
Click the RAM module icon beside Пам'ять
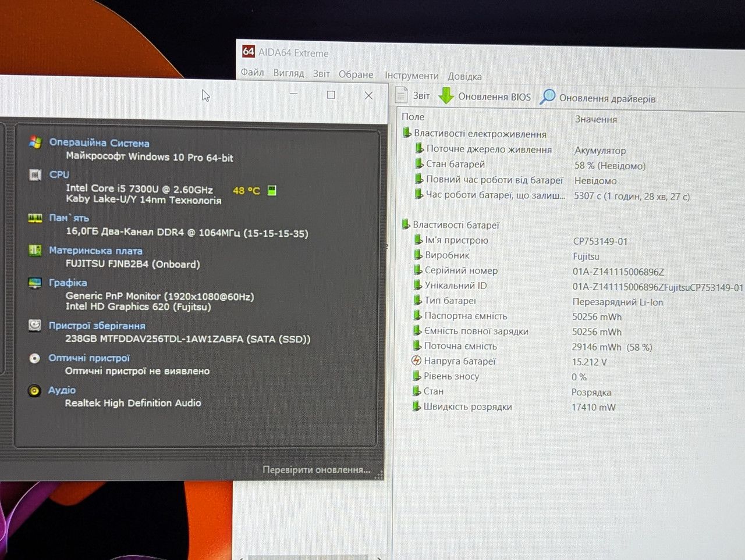point(35,218)
